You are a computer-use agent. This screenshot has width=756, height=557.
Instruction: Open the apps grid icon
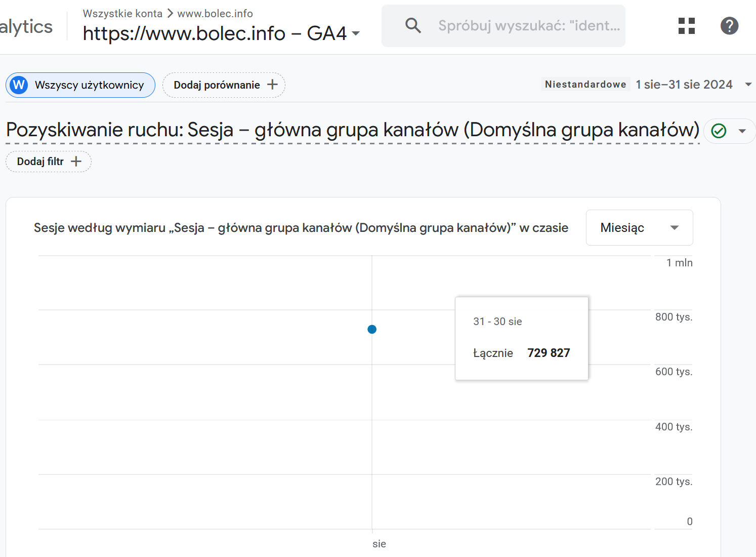(687, 26)
